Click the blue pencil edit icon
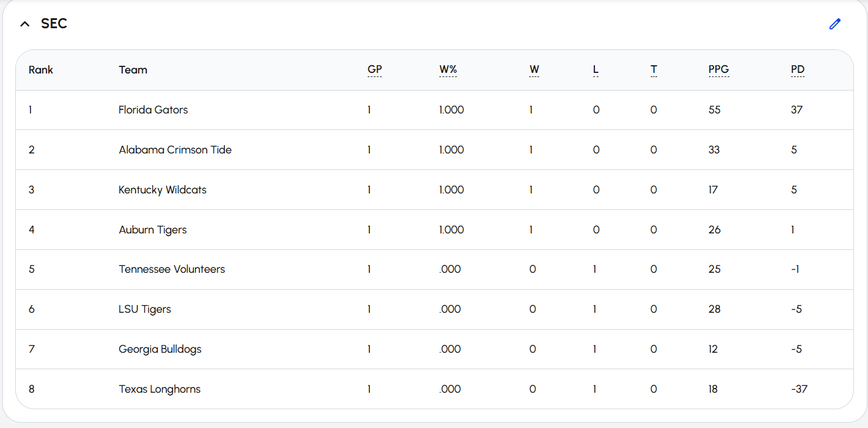 (x=835, y=24)
